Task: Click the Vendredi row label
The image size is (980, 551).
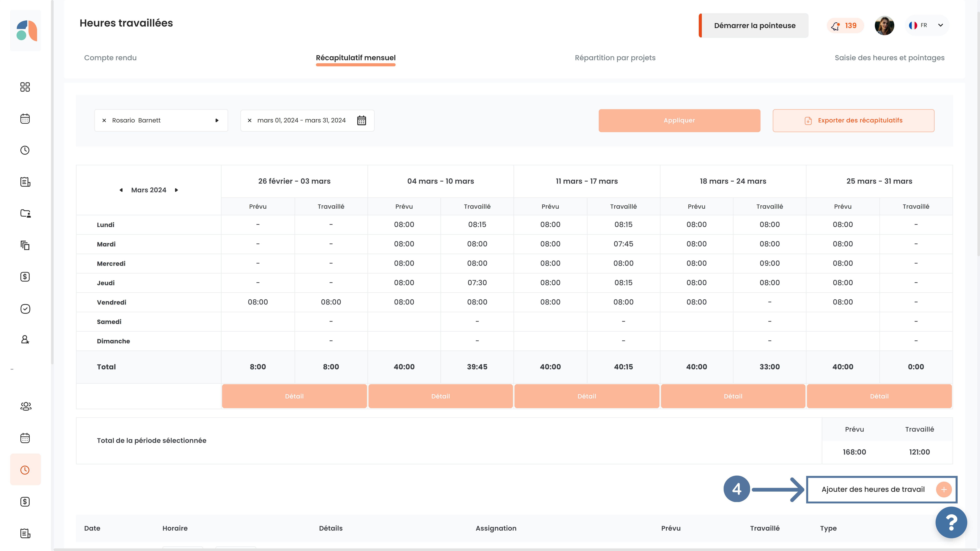Action: [111, 302]
